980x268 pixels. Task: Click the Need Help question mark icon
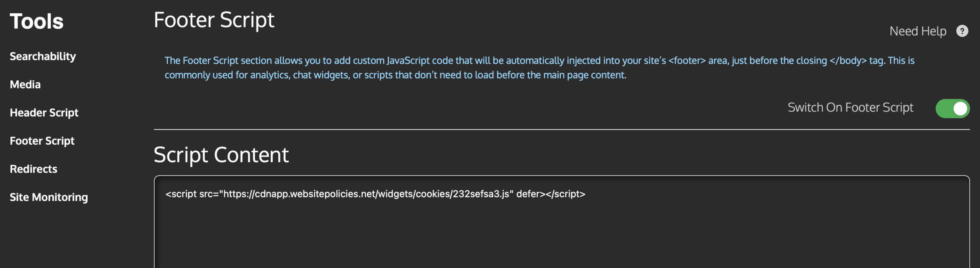click(x=962, y=31)
